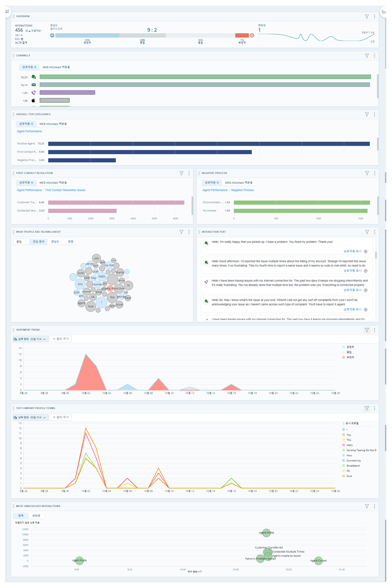Click Agent Performance link in Overall Top Categories
The image size is (392, 588).
tap(30, 131)
